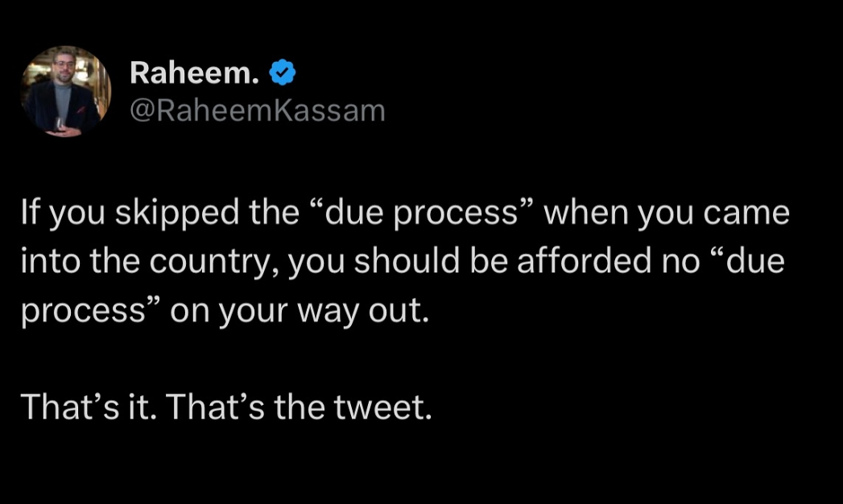Click the sentence "That's it."
This screenshot has height=504, width=843.
coord(87,407)
